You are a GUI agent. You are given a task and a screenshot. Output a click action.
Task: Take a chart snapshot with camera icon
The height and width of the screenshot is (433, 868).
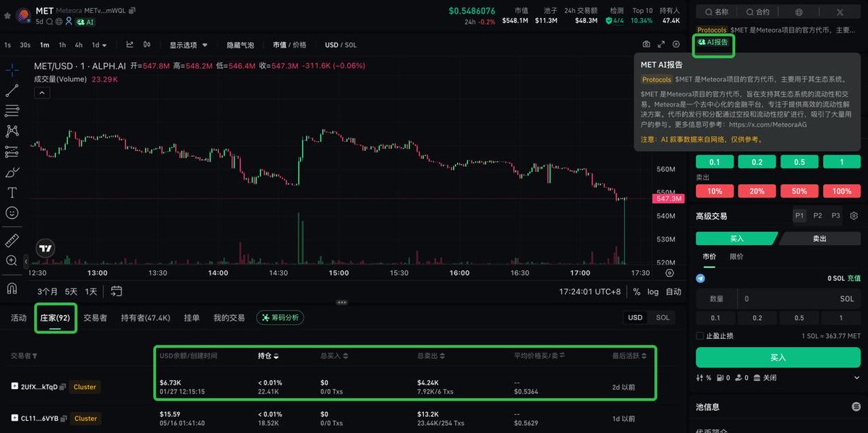(646, 45)
